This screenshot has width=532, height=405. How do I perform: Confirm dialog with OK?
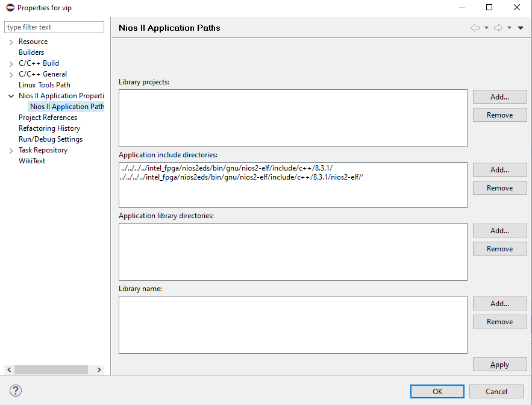(x=437, y=391)
